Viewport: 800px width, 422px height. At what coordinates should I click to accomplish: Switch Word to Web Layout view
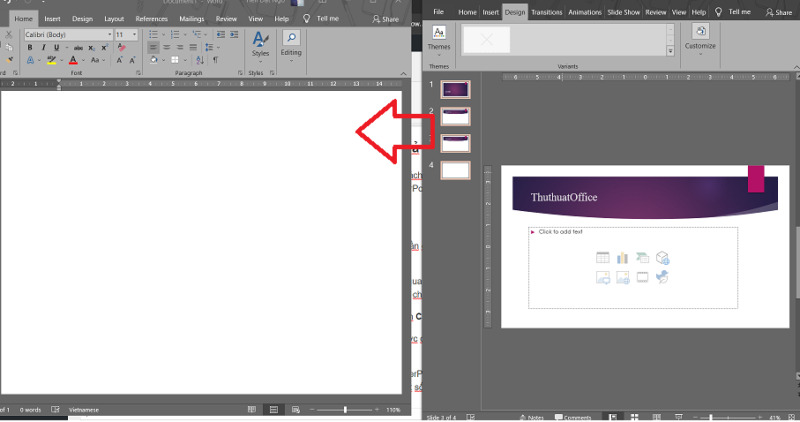(296, 410)
